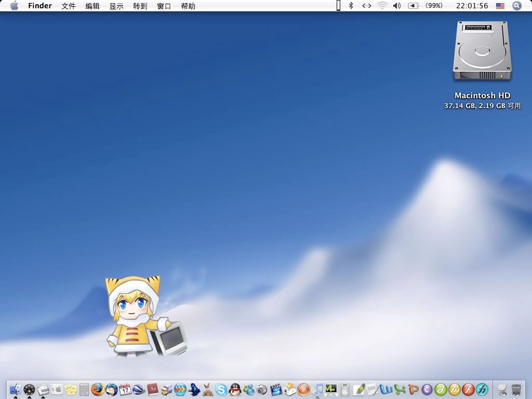Open QQ penguin from the dock
532x399 pixels.
click(235, 390)
